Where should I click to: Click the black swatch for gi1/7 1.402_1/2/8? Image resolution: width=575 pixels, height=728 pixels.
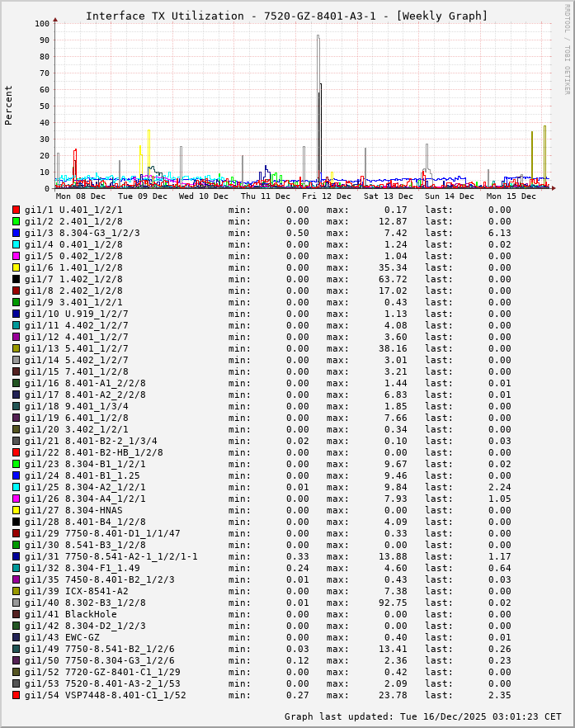16,279
